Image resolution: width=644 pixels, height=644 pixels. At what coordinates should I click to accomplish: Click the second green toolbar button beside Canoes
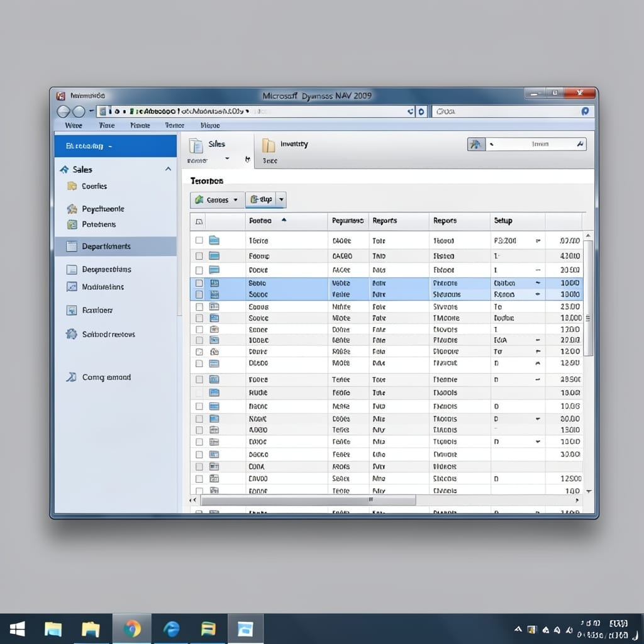[261, 199]
